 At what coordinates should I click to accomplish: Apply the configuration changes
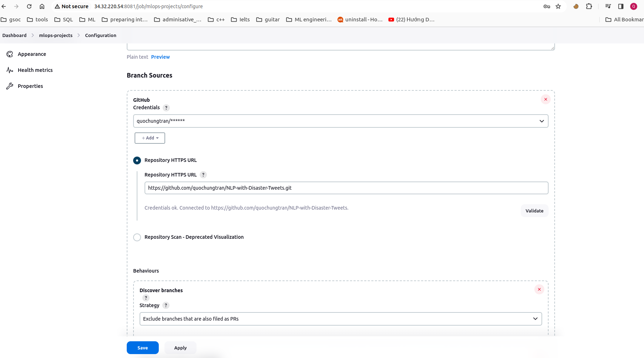click(180, 348)
